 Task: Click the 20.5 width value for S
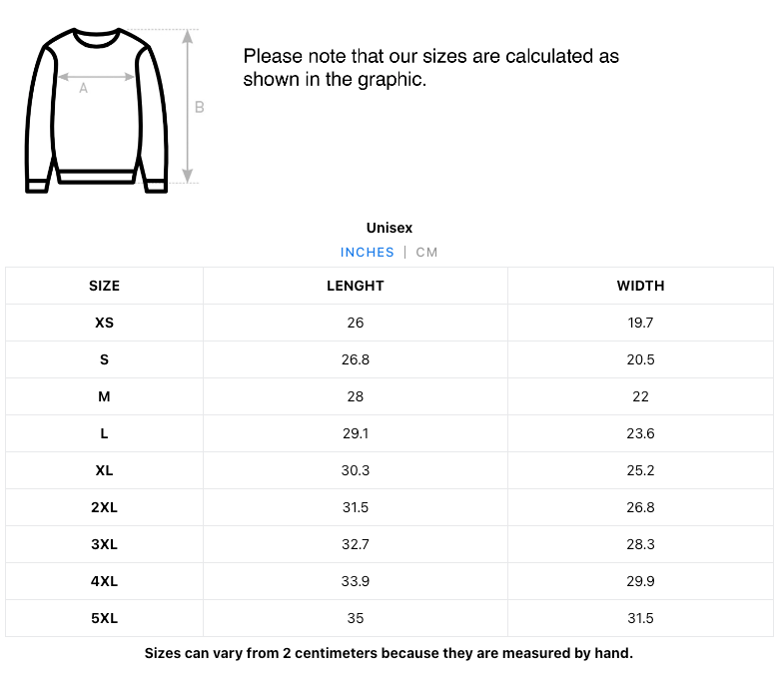tap(640, 360)
